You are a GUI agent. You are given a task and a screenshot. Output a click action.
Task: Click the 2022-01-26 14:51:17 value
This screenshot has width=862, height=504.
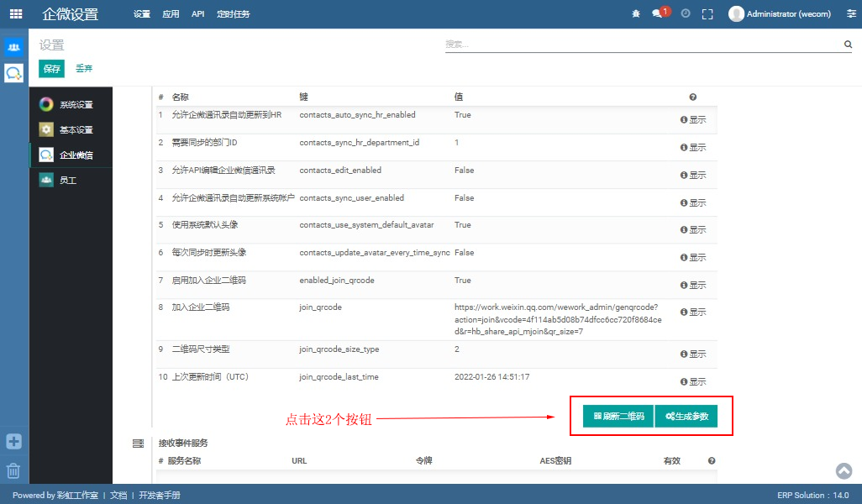pyautogui.click(x=492, y=377)
